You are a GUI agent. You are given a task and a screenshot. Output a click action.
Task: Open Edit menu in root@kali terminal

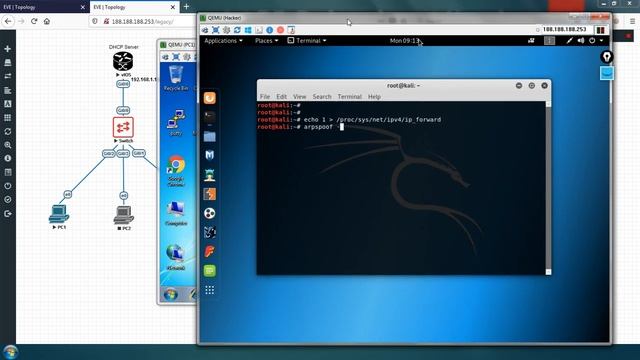point(282,97)
